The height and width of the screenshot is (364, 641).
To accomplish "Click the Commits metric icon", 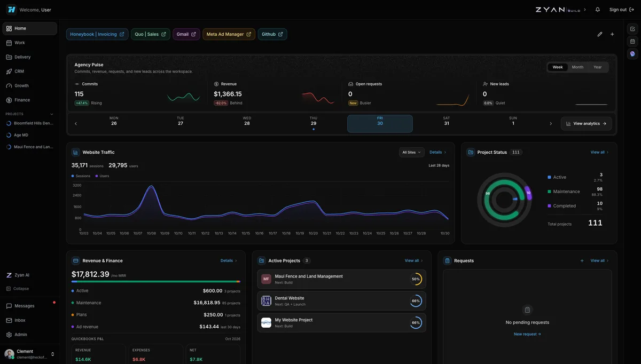I will pyautogui.click(x=77, y=84).
